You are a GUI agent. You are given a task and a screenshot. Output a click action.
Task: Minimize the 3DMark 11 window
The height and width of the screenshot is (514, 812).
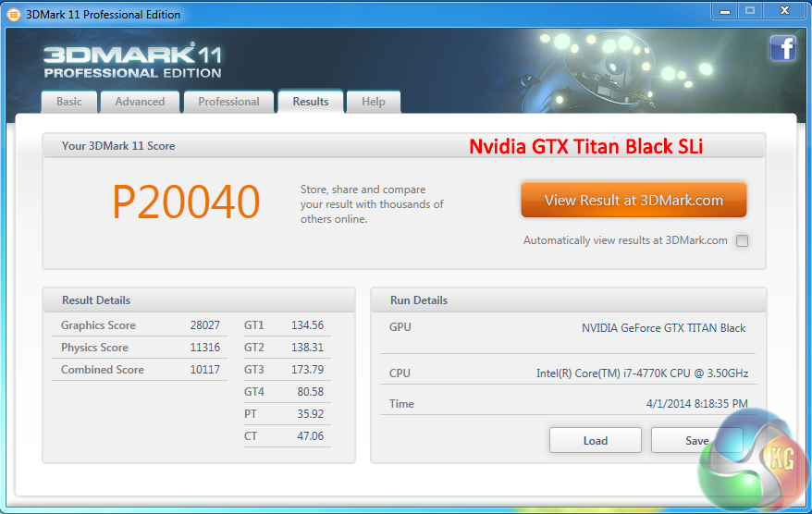coord(725,11)
